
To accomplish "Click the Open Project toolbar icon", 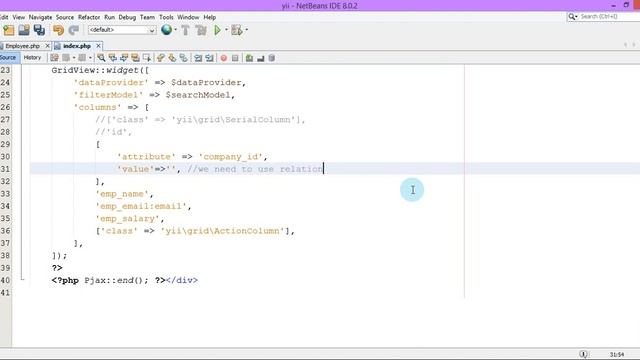I will 24,30.
